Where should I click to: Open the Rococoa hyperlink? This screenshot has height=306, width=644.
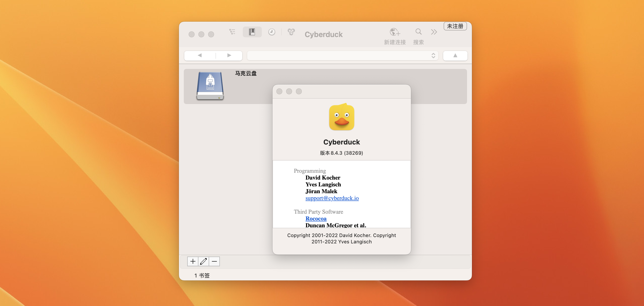(x=316, y=219)
